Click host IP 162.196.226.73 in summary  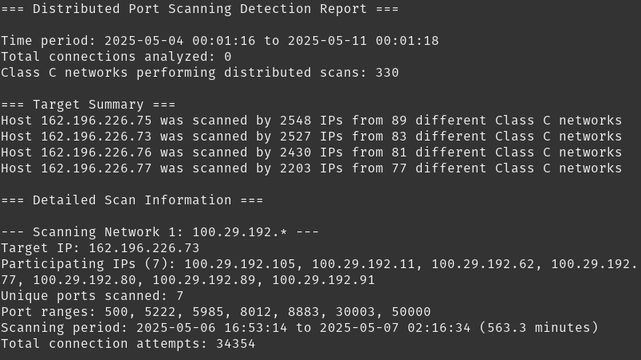96,136
